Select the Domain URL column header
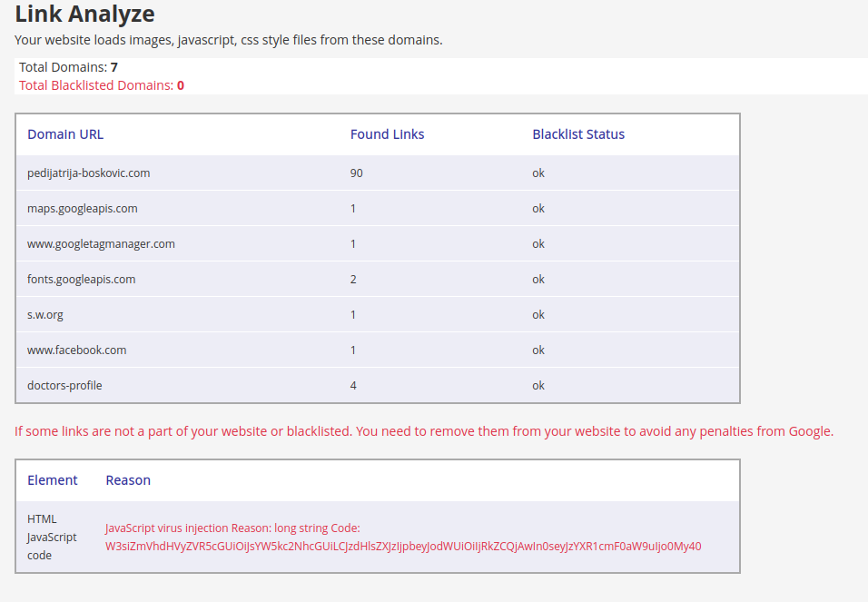The width and height of the screenshot is (868, 602). click(65, 134)
